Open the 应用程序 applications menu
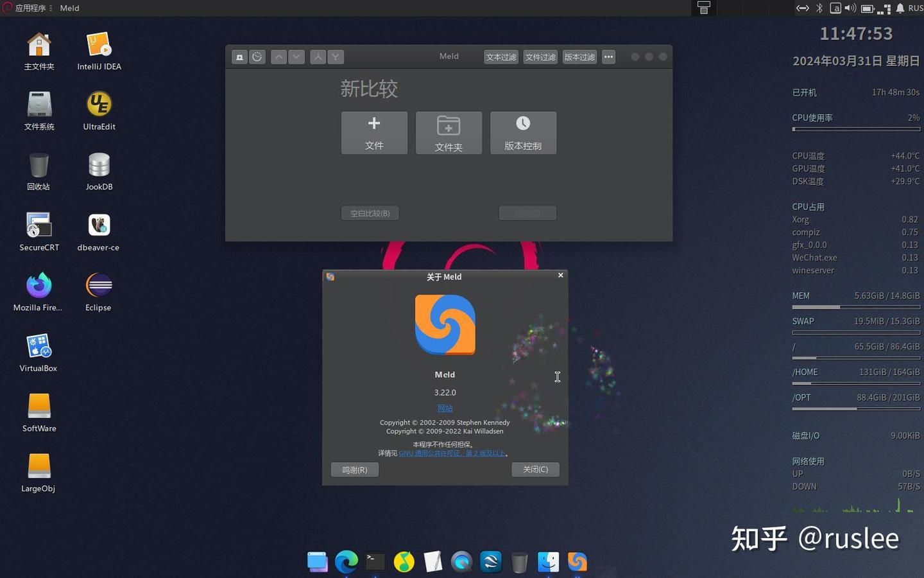The width and height of the screenshot is (924, 578). (27, 8)
